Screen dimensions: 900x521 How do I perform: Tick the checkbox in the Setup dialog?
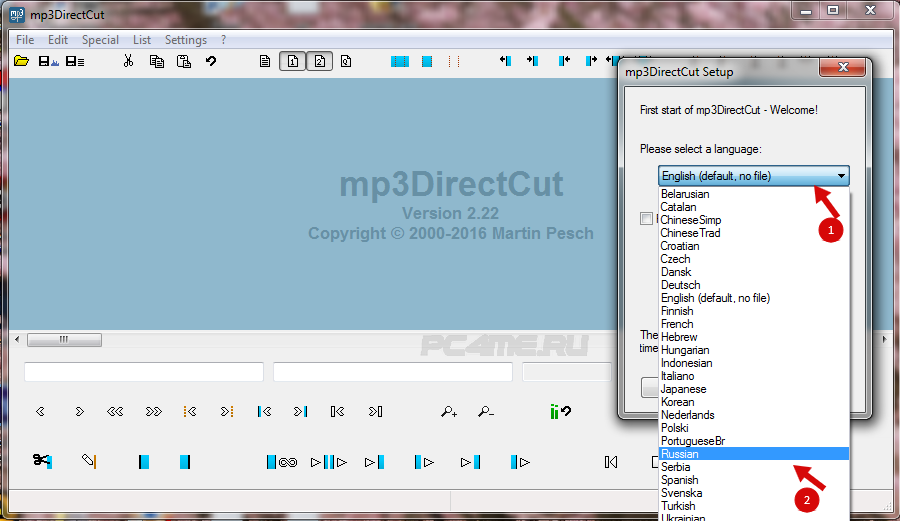pyautogui.click(x=646, y=219)
